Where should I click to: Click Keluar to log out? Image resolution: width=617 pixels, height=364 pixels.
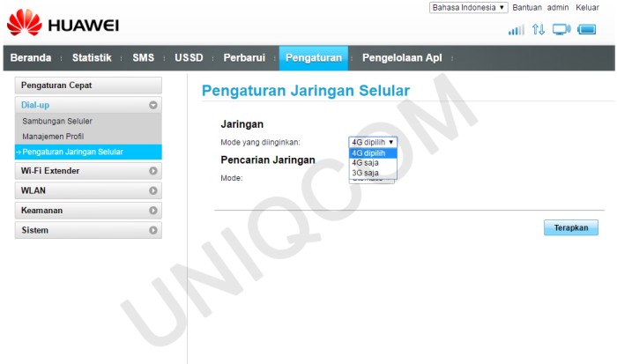tap(587, 7)
